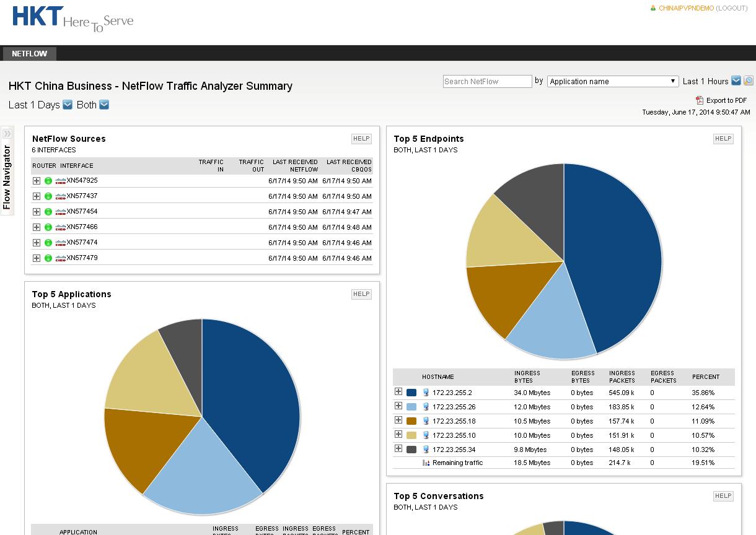Click HELP in the Top 5 Endpoints panel
This screenshot has width=756, height=535.
tap(723, 139)
